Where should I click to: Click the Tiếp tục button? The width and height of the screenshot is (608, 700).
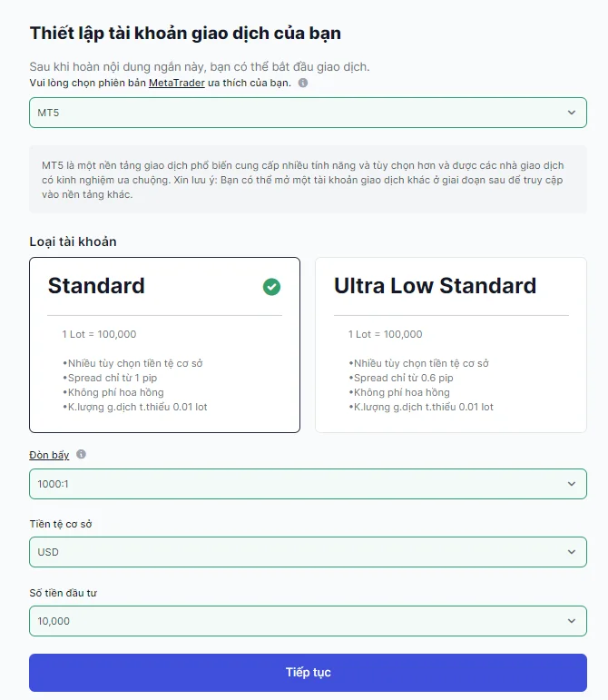click(x=308, y=673)
